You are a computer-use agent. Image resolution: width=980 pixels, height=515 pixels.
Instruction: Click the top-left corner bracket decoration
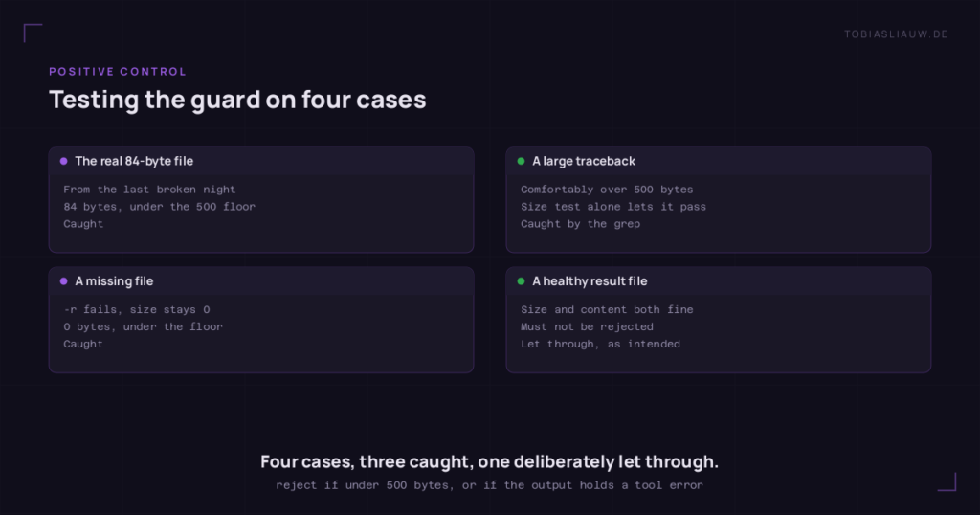point(33,33)
